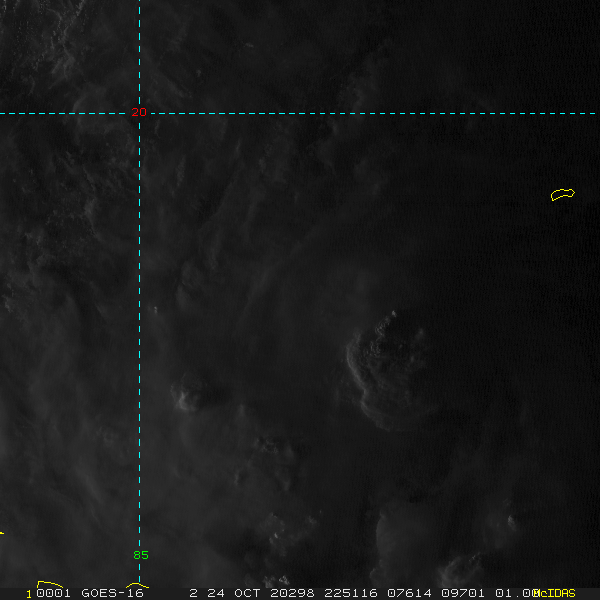Select the time stamp 225116

coord(351,593)
